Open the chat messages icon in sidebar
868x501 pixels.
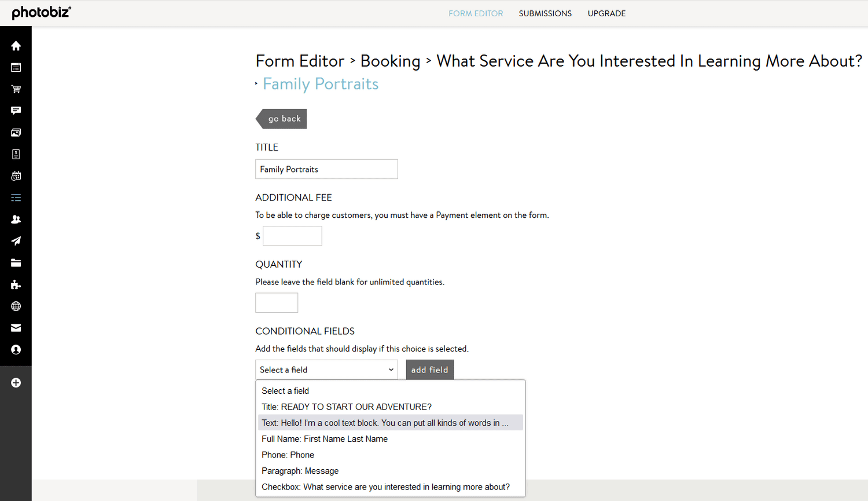pos(16,111)
